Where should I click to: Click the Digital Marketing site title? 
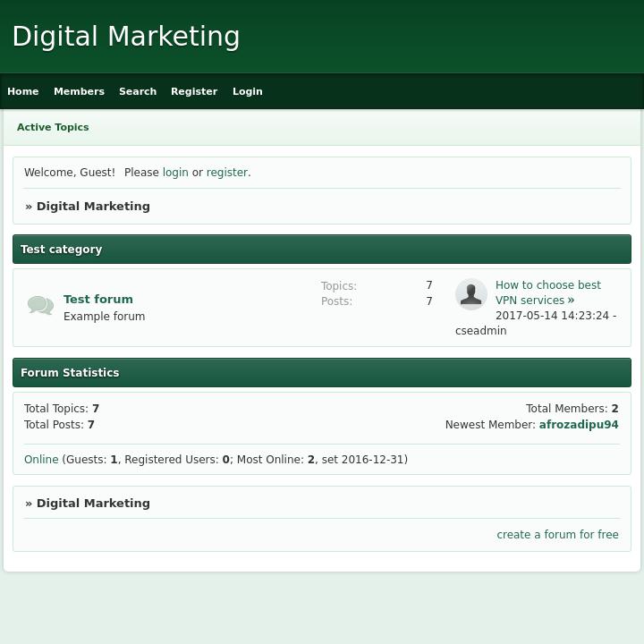(x=126, y=37)
